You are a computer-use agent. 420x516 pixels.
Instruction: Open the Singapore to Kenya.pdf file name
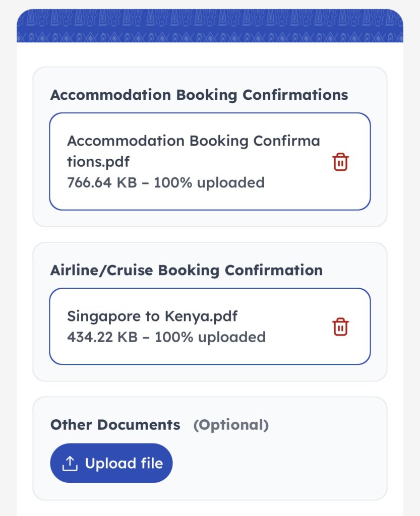tap(152, 316)
